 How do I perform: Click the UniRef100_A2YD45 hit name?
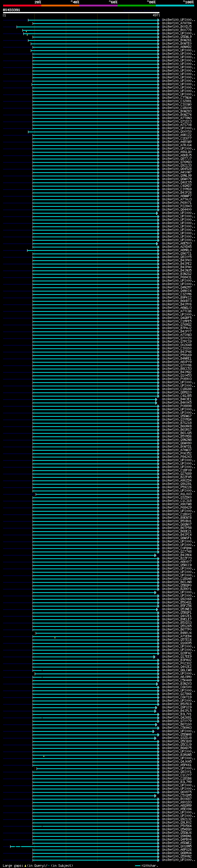[176, 247]
